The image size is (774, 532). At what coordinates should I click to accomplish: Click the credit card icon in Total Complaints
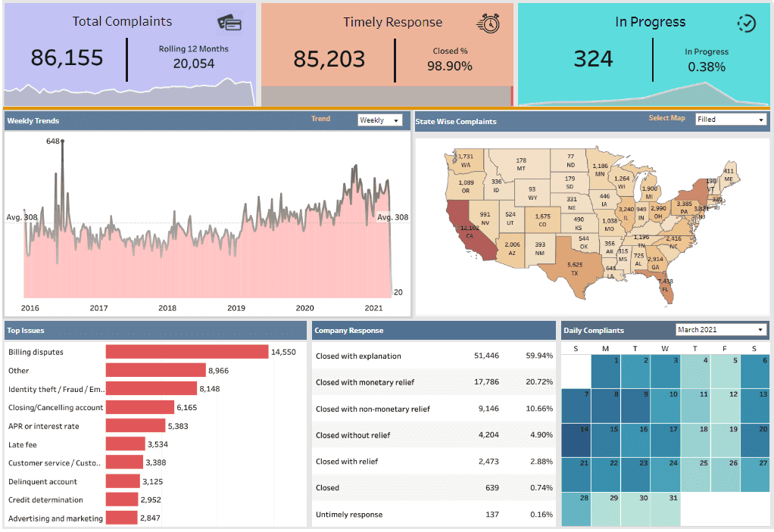229,23
